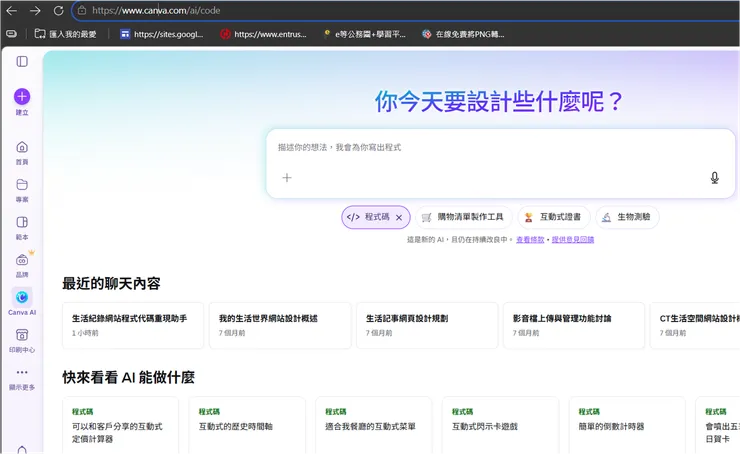Open the 在線免費將PNG轉 bookmark
This screenshot has width=740, height=454.
[463, 34]
